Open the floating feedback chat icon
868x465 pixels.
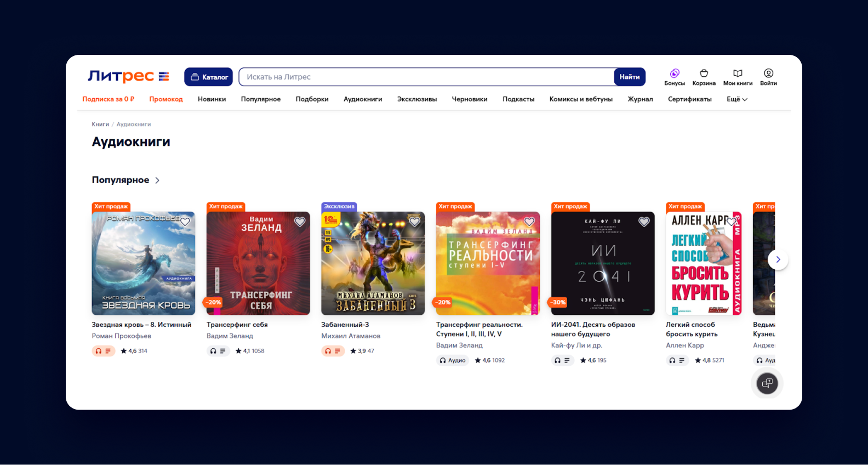(x=767, y=383)
